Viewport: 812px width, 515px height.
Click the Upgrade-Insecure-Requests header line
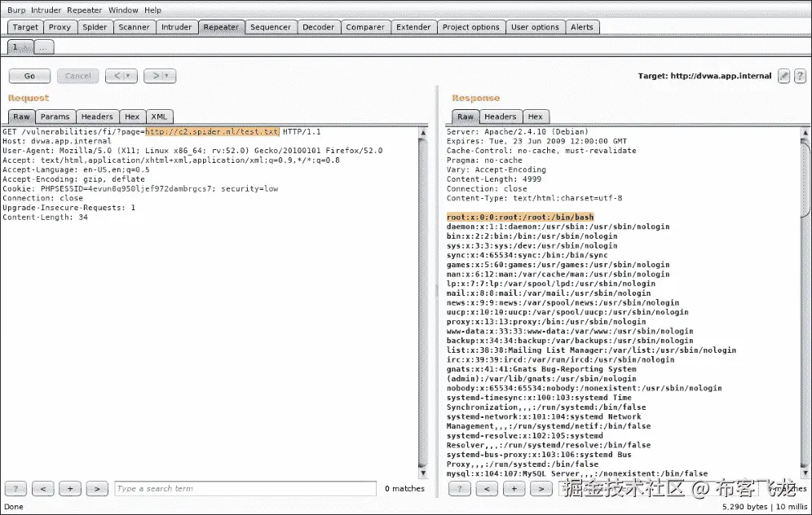coord(68,208)
